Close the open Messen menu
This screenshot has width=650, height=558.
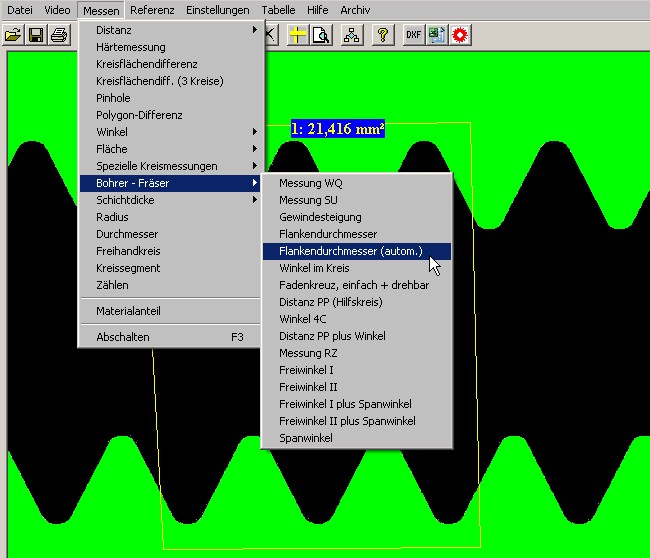(x=101, y=10)
